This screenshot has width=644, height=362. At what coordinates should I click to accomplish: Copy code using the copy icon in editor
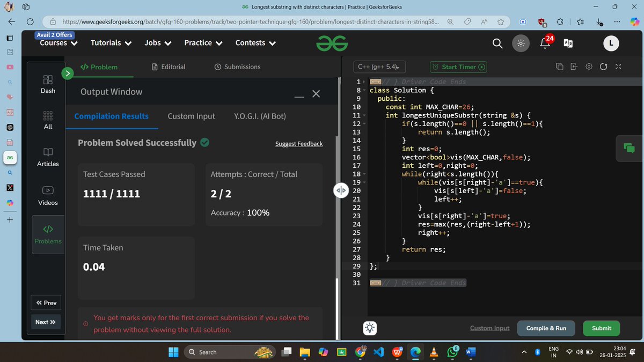[x=559, y=67]
